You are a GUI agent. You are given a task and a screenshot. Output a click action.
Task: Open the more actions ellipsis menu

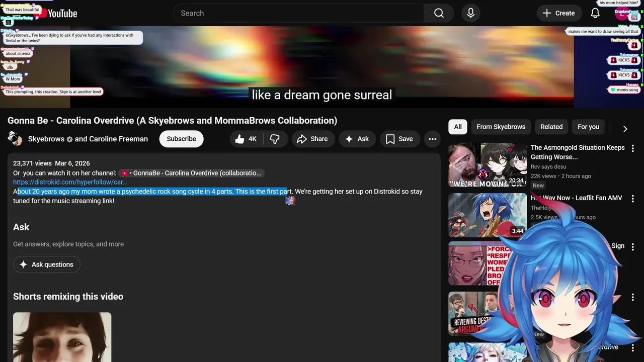click(432, 139)
